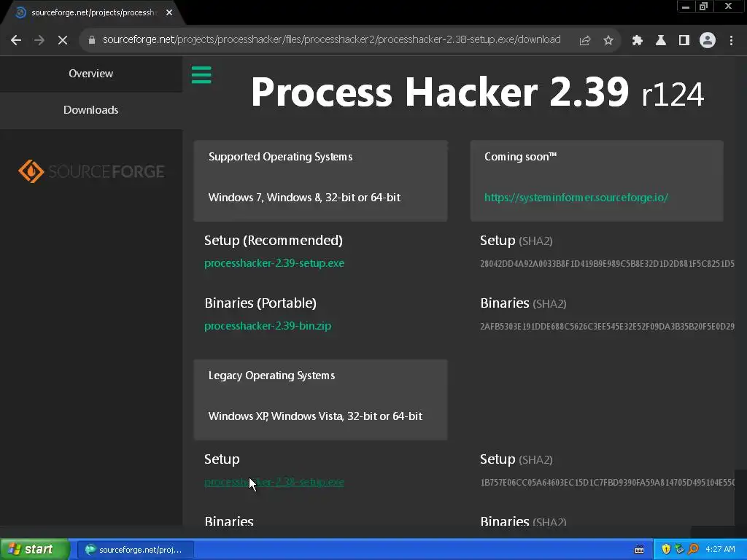The width and height of the screenshot is (747, 560).
Task: Click the Supported Operating Systems label
Action: pyautogui.click(x=281, y=157)
